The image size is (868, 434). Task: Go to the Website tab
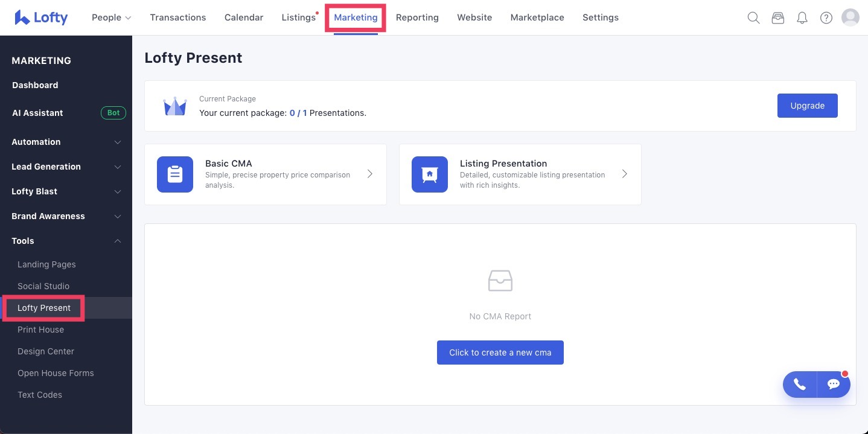tap(474, 18)
